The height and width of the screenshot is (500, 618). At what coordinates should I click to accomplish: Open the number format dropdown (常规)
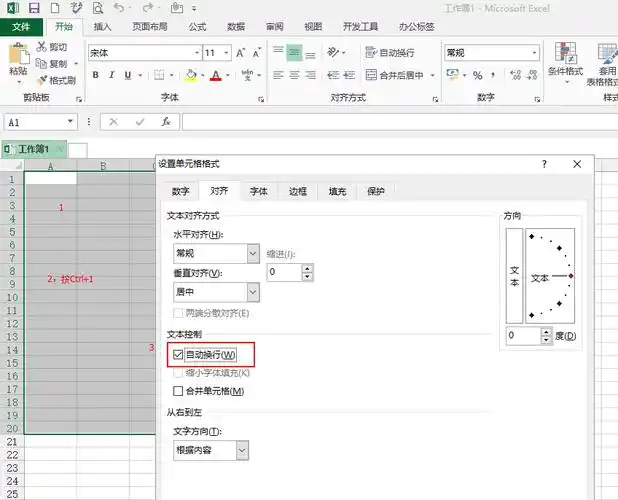pyautogui.click(x=534, y=53)
